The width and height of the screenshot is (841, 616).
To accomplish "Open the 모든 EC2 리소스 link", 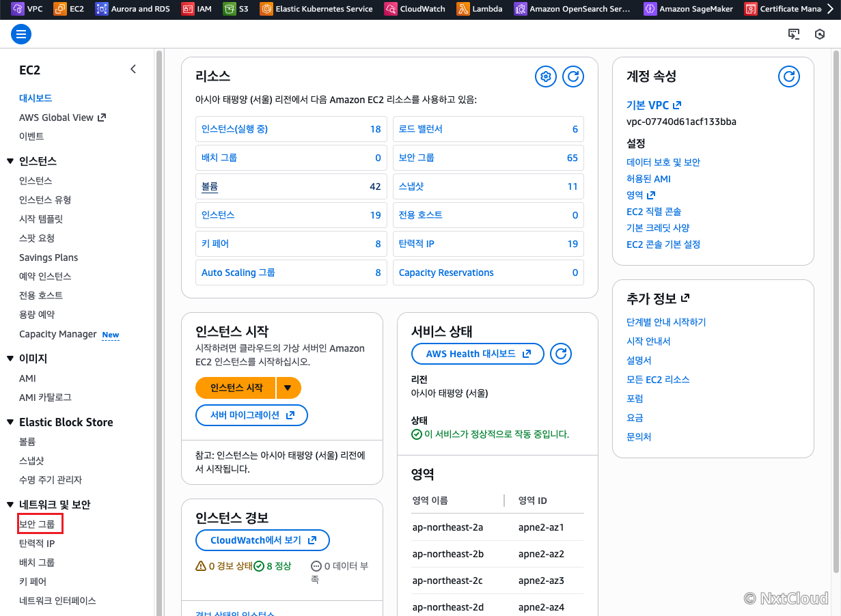I will click(x=658, y=379).
